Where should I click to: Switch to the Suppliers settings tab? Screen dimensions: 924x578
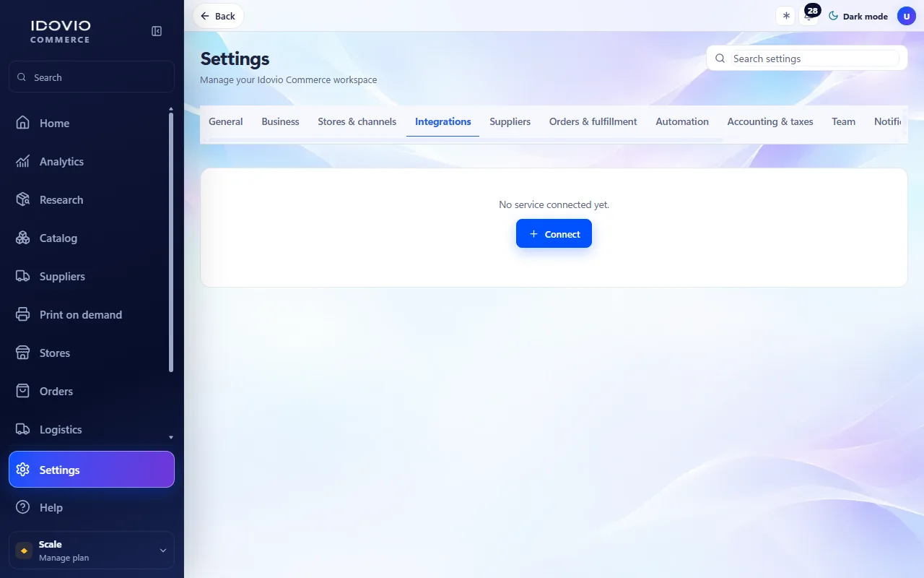tap(510, 121)
